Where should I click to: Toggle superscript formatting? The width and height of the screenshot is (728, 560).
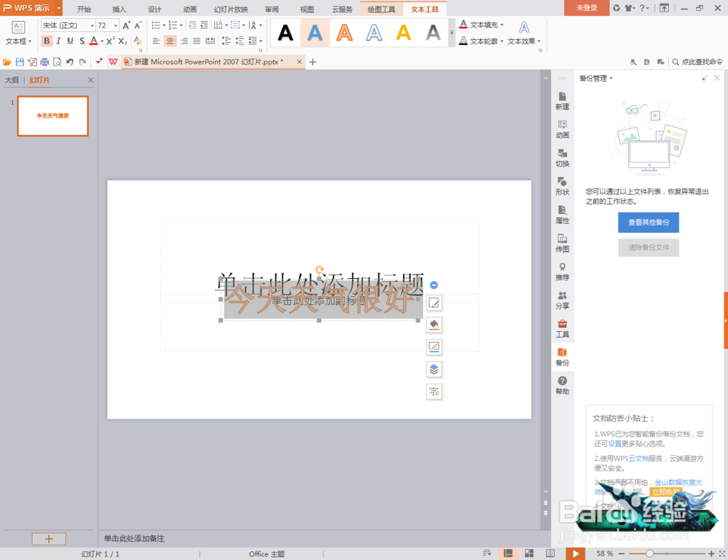(x=110, y=41)
